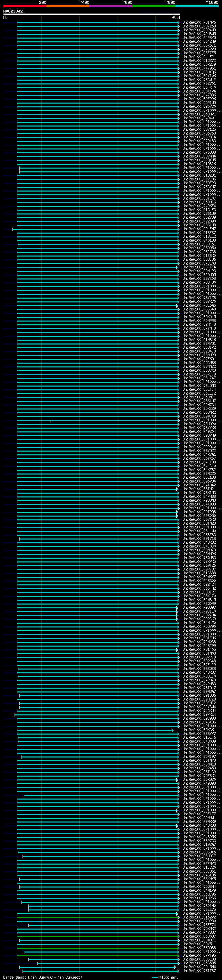
Task: Select the UniRef100_P49398 hit label
Action: click(x=199, y=783)
